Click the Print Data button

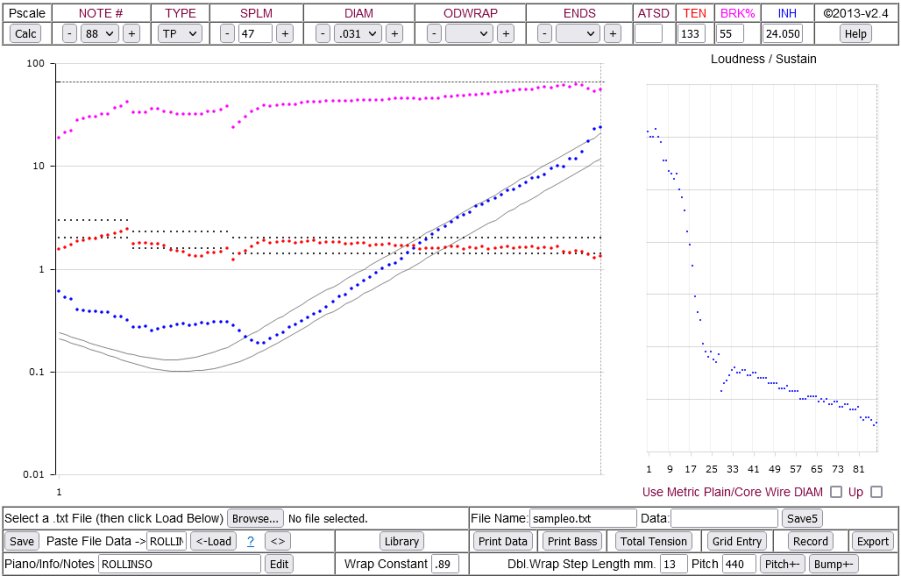pos(503,542)
